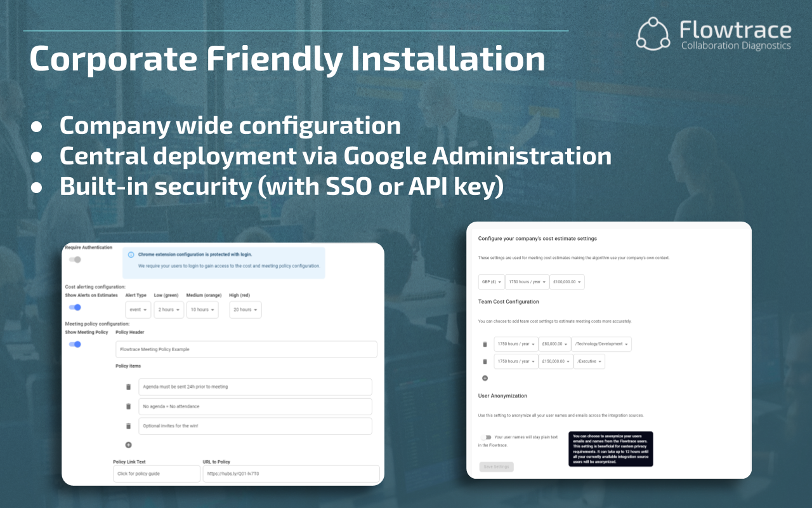The height and width of the screenshot is (508, 812).
Task: Enable the User Anonymization switch
Action: 486,437
